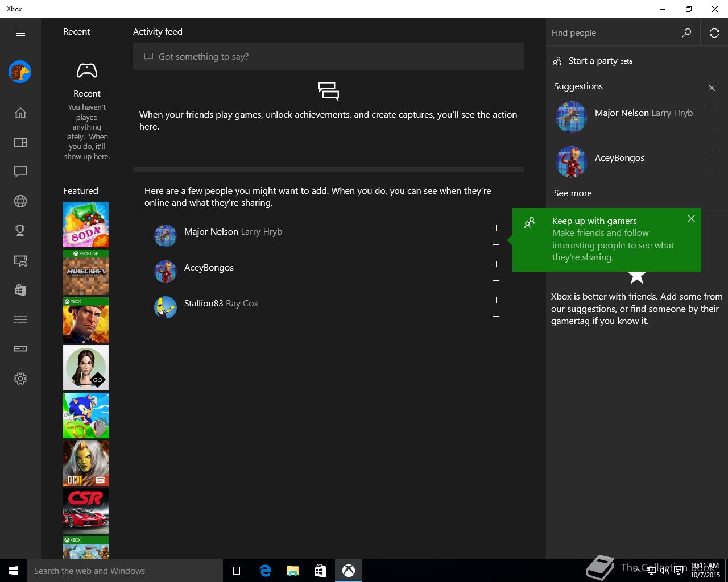Close the Keep up with gamers tip
This screenshot has width=728, height=582.
691,219
